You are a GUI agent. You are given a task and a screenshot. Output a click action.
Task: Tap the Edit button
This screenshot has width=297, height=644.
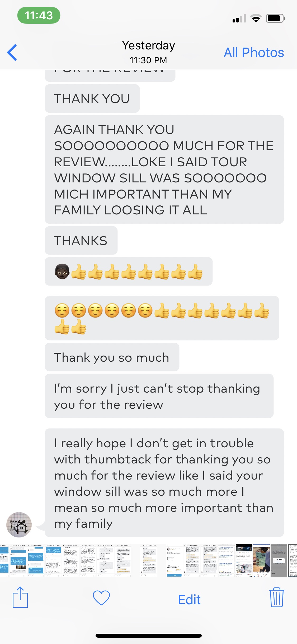click(x=189, y=599)
